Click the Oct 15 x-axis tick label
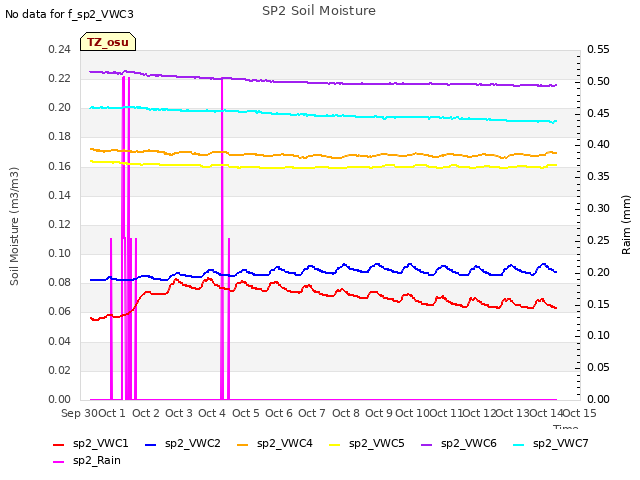 coord(580,413)
